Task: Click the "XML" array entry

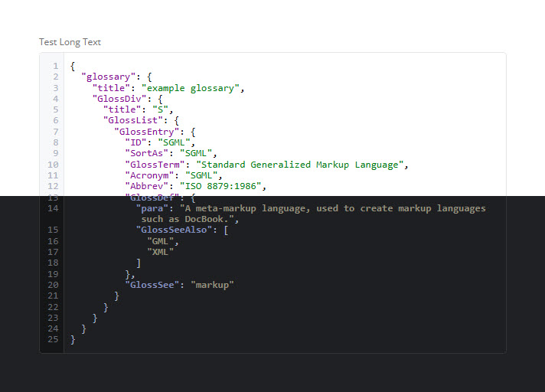Action: pos(160,252)
